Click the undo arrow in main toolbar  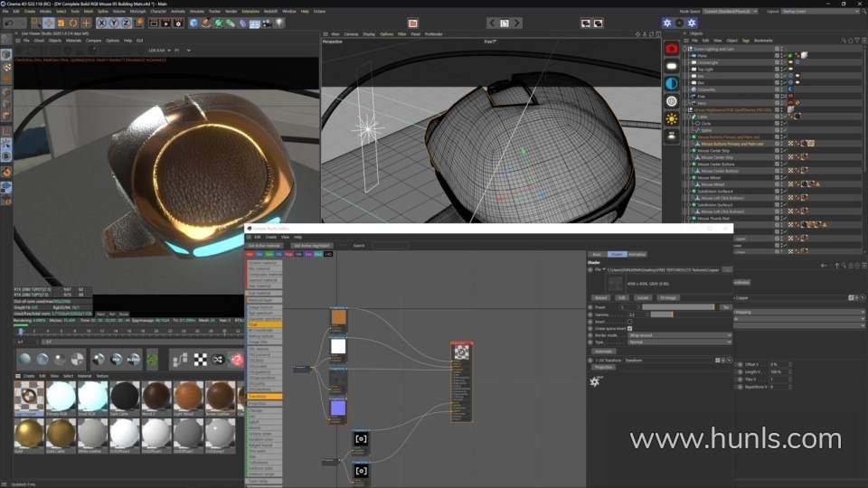(x=7, y=23)
